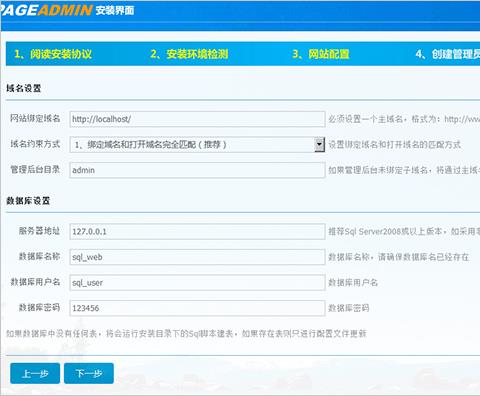
Task: Select step 2 安装环境检测 tab
Action: 189,54
